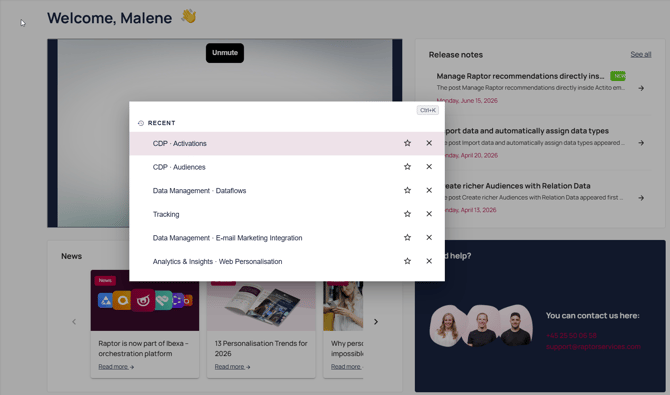
Task: Open Data Management - Dataflows entry
Action: click(x=199, y=191)
